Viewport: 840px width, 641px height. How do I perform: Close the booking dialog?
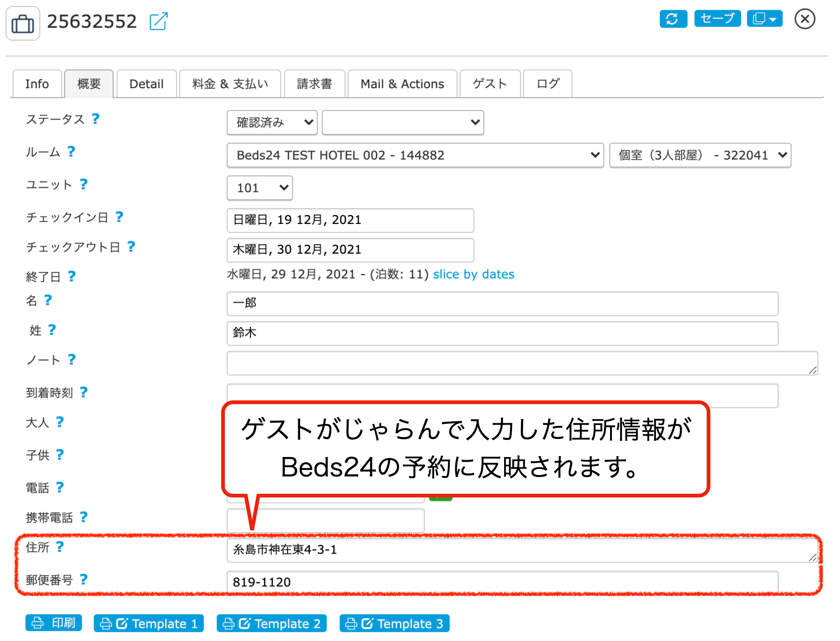(805, 19)
